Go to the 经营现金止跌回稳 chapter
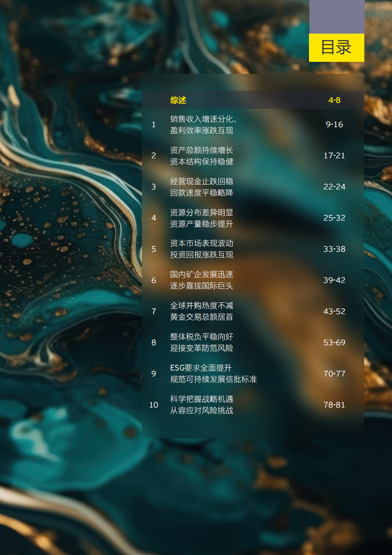Viewport: 392px width, 555px height. click(x=201, y=187)
